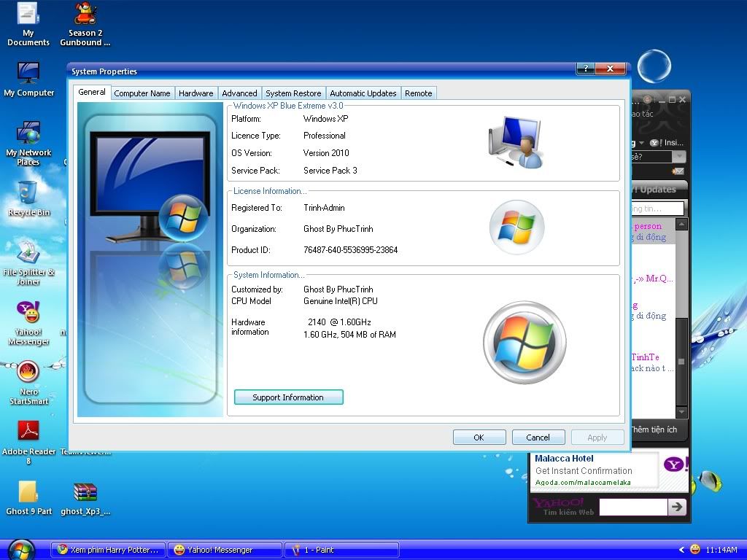The height and width of the screenshot is (560, 747).
Task: Click the Support Information button
Action: click(x=288, y=397)
